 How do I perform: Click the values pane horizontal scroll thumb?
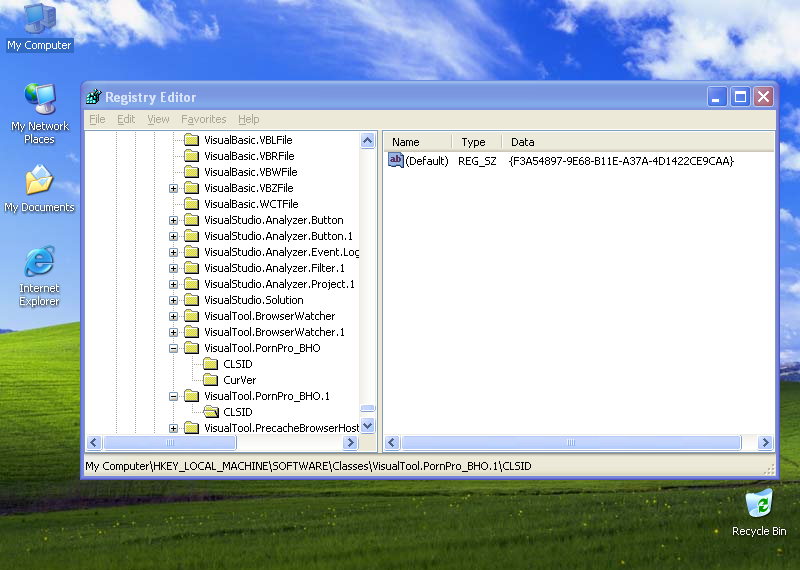pos(571,442)
